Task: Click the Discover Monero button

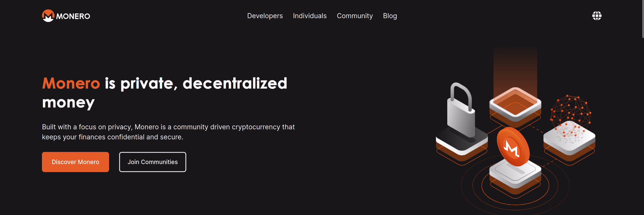Action: coord(76,162)
